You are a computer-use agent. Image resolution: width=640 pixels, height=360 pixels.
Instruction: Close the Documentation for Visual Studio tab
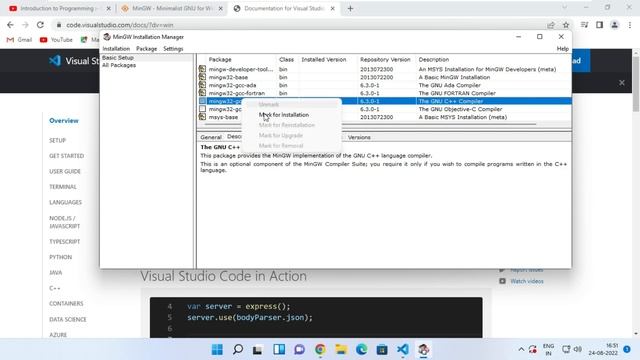pyautogui.click(x=332, y=8)
